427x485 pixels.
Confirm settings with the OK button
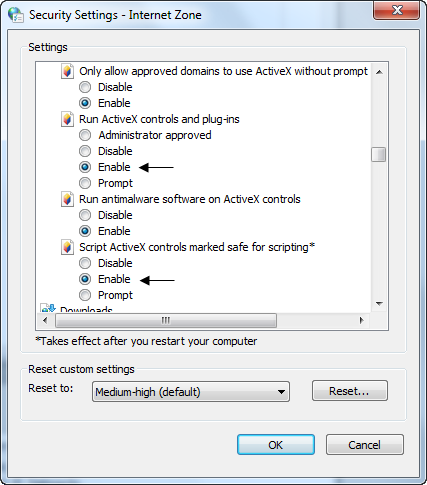tap(276, 445)
